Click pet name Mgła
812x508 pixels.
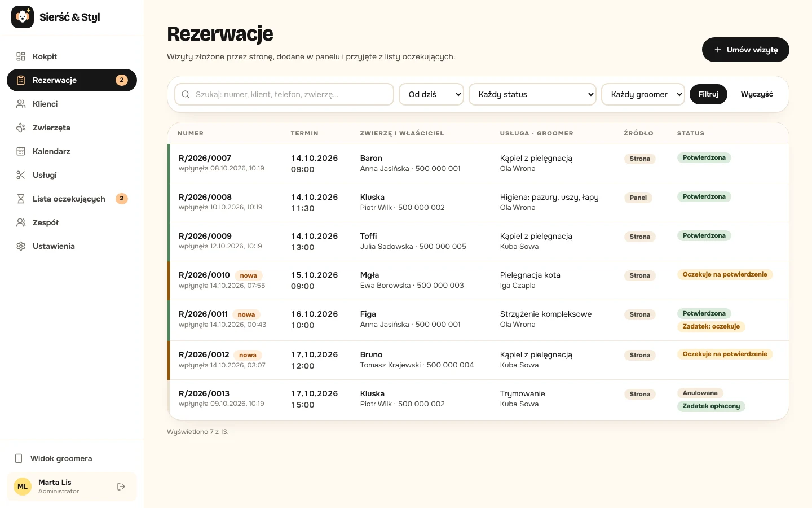[x=370, y=275]
